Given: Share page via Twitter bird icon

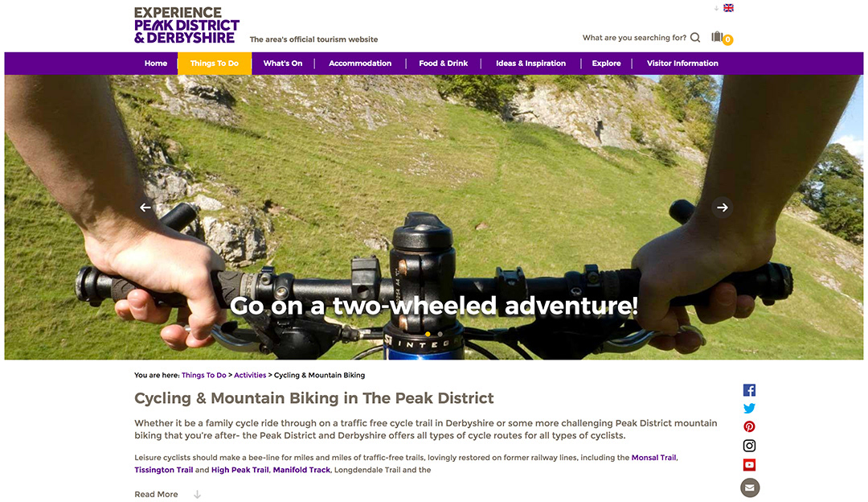Looking at the screenshot, I should click(749, 409).
